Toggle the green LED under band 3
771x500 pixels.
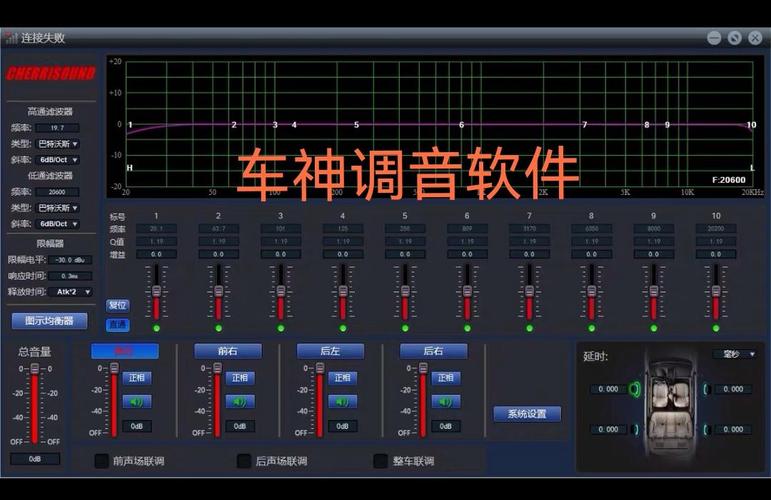point(281,328)
